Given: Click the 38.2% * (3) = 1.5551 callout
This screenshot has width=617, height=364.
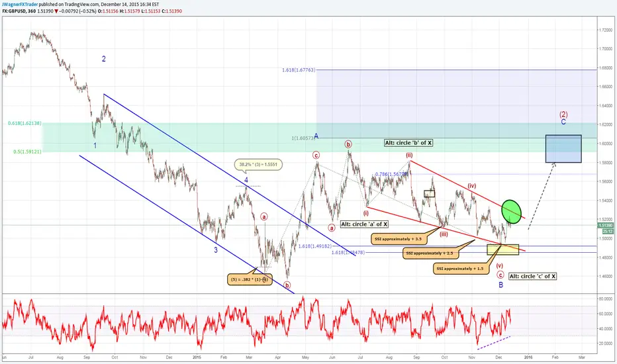Looking at the screenshot, I should pyautogui.click(x=258, y=165).
